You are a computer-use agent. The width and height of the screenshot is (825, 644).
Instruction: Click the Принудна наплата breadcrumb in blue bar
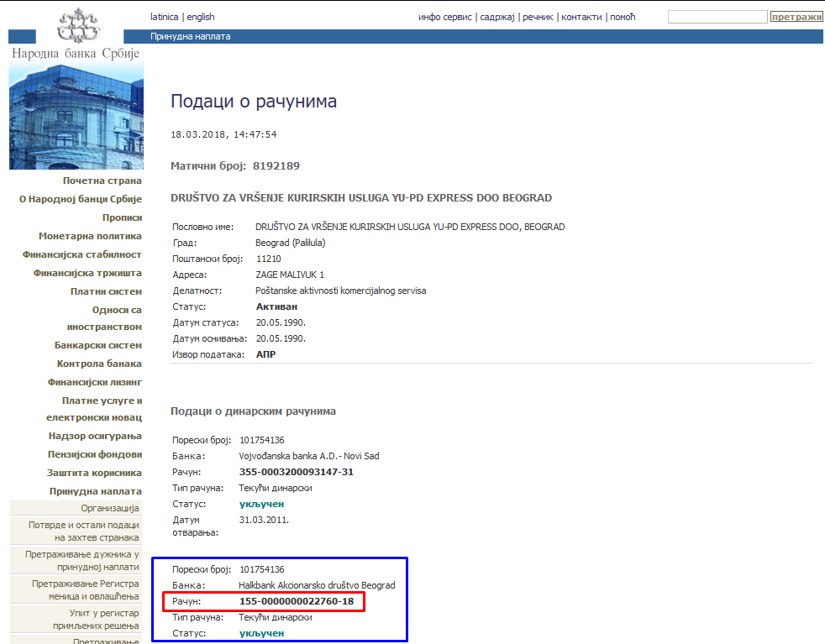coord(191,36)
